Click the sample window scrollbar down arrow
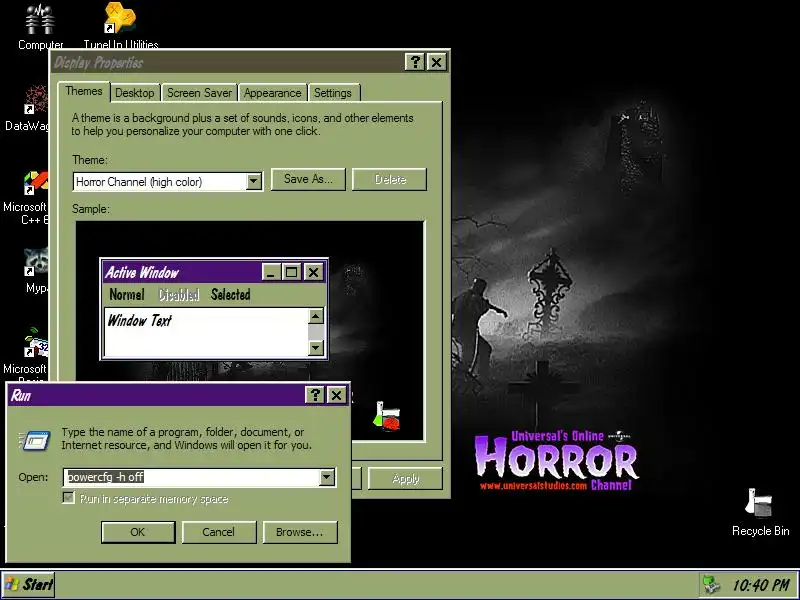The image size is (800, 600). point(316,348)
